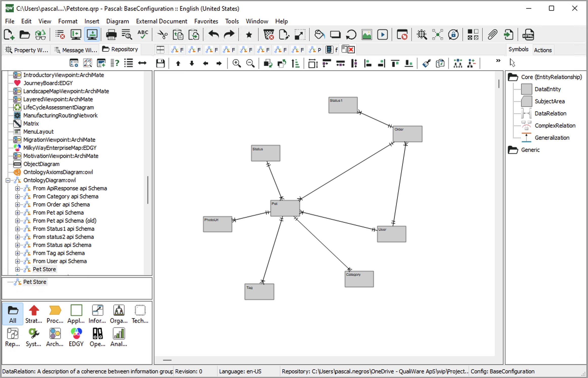Cut selection with the scissors icon
Image resolution: width=588 pixels, height=378 pixels.
pos(162,35)
